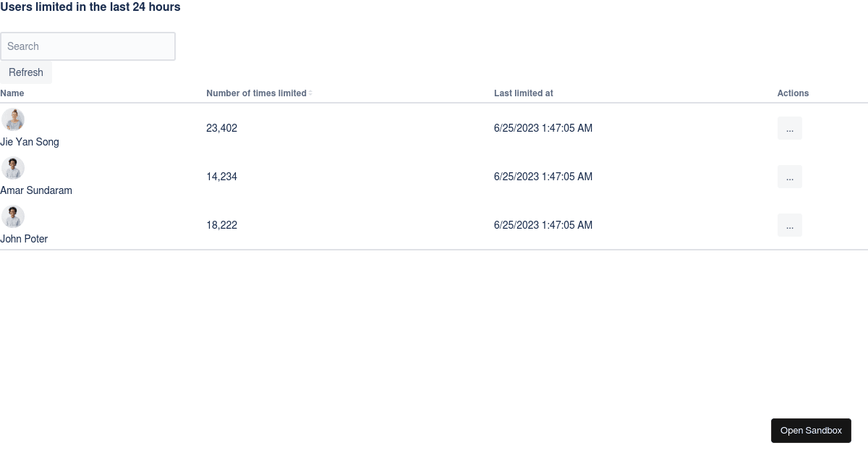This screenshot has width=868, height=456.
Task: Select the John Poter name text
Action: coord(24,239)
